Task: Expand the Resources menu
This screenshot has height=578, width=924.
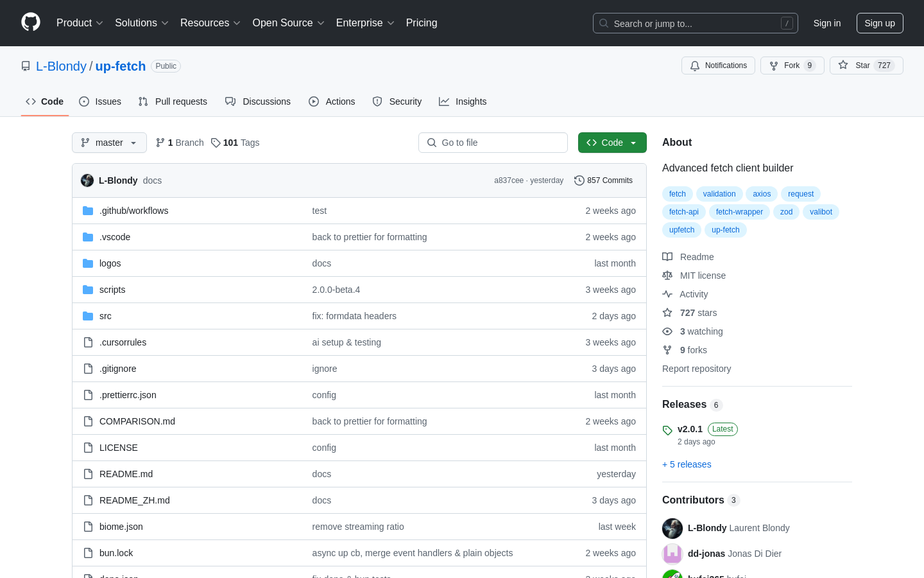Action: tap(210, 22)
